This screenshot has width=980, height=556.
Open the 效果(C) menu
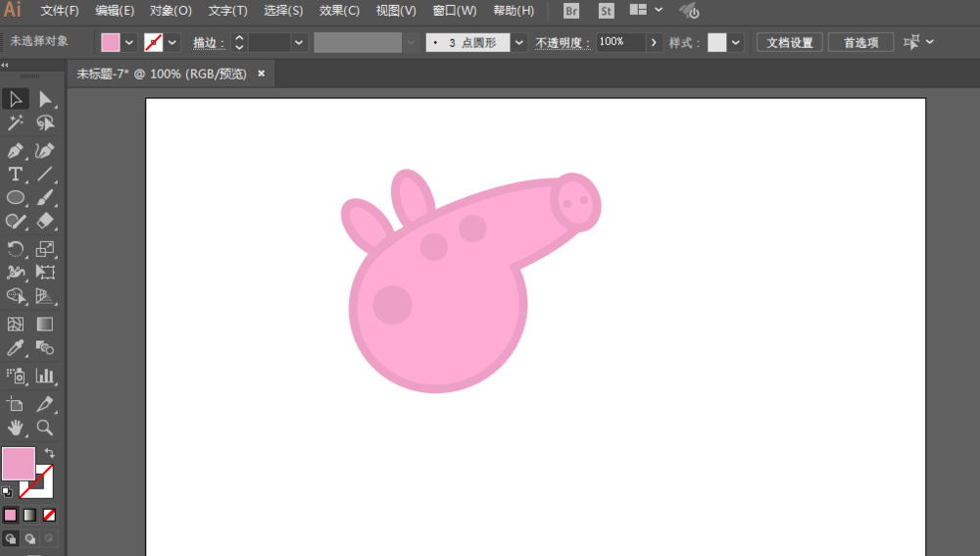point(339,11)
